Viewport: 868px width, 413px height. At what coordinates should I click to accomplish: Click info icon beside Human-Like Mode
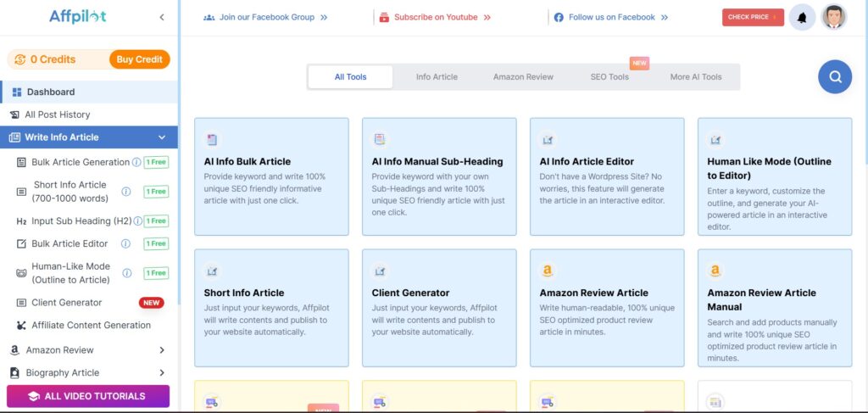[x=126, y=272]
